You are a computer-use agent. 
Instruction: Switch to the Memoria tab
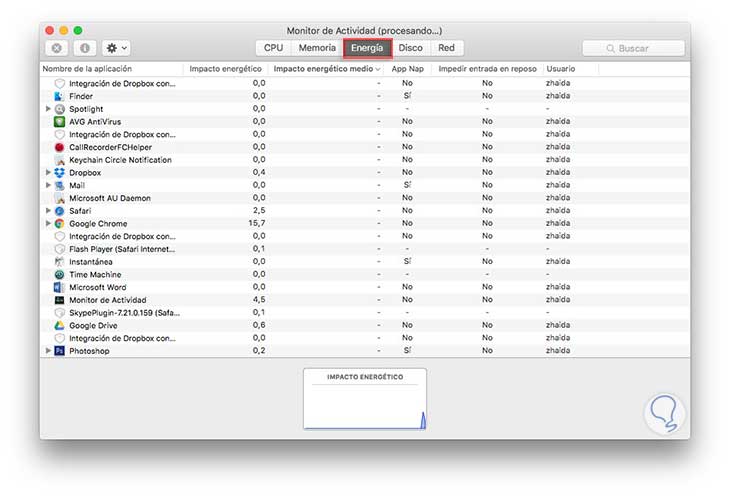317,48
